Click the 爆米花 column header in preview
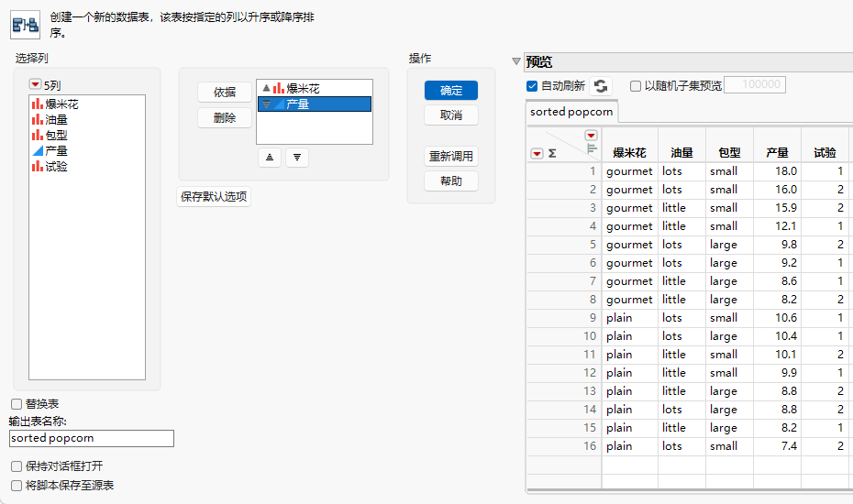853x504 pixels. tap(629, 153)
